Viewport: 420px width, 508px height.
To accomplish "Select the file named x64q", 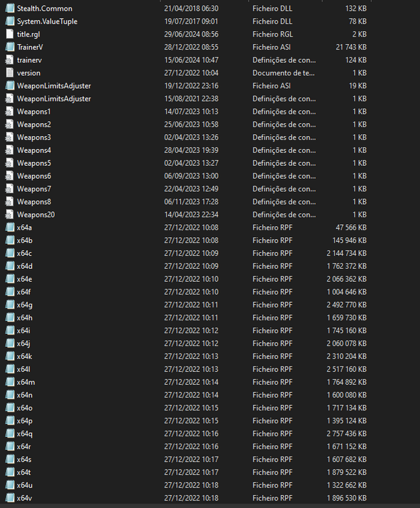I will [x=24, y=433].
